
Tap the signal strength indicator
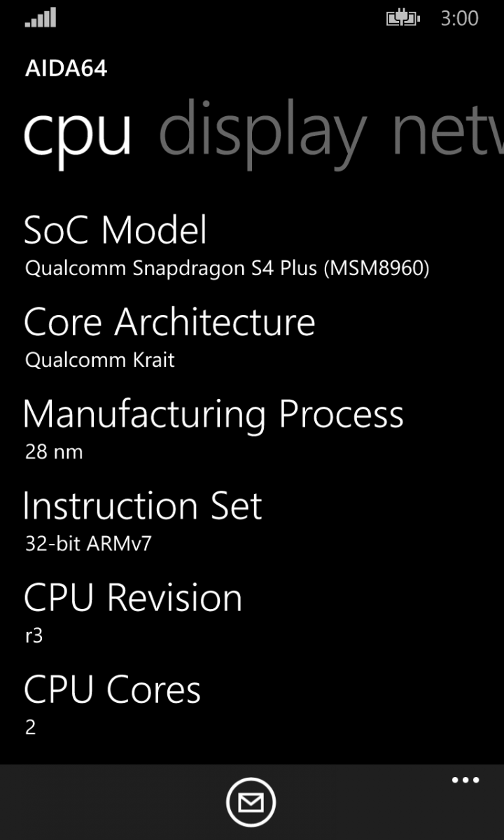click(41, 18)
